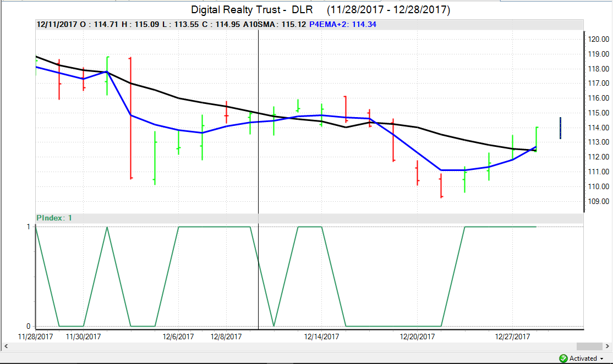
Task: Click the 11/30/2017 date axis label
Action: (x=83, y=337)
